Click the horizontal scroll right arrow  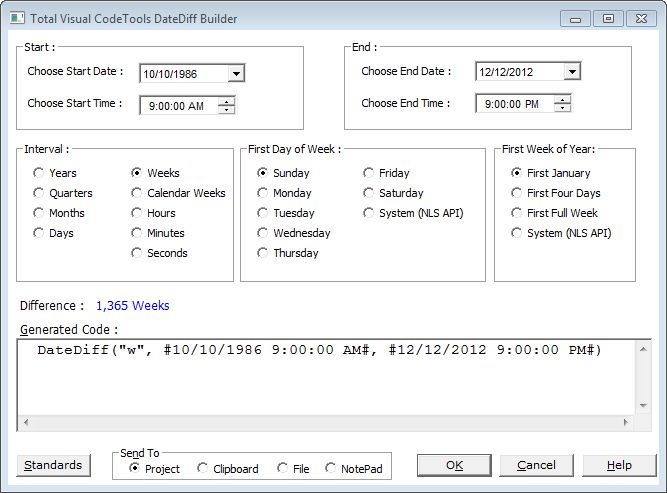626,423
